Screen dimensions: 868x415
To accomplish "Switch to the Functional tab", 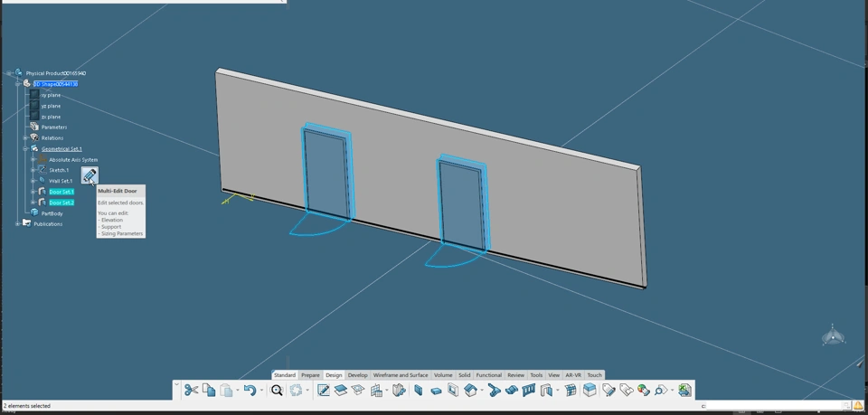I will coord(489,375).
